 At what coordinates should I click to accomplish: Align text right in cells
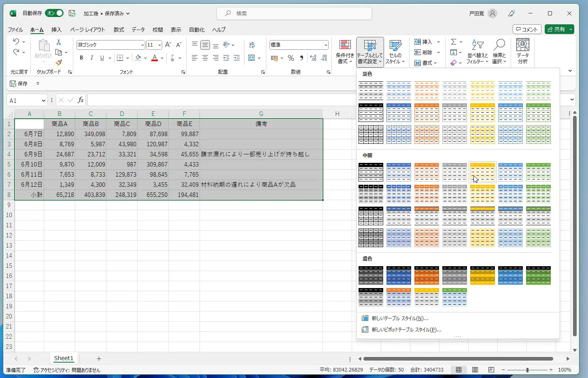tap(216, 58)
